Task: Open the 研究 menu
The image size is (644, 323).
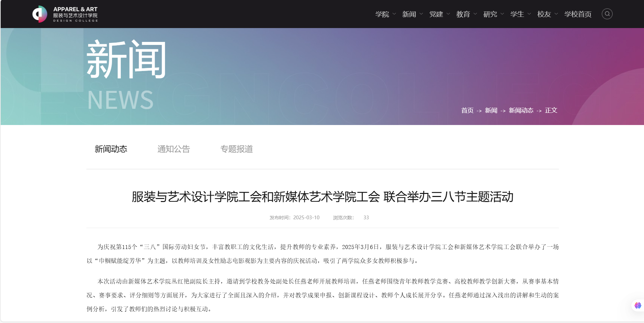Action: click(490, 14)
